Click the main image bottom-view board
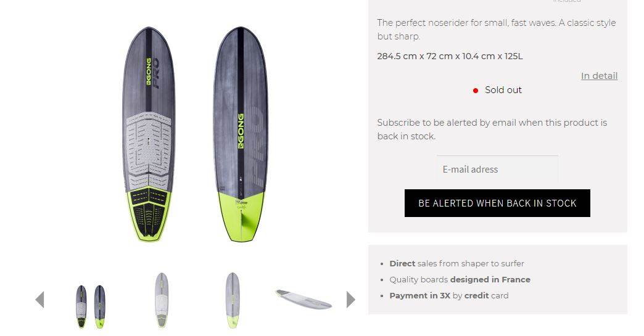The height and width of the screenshot is (336, 644). point(241,134)
